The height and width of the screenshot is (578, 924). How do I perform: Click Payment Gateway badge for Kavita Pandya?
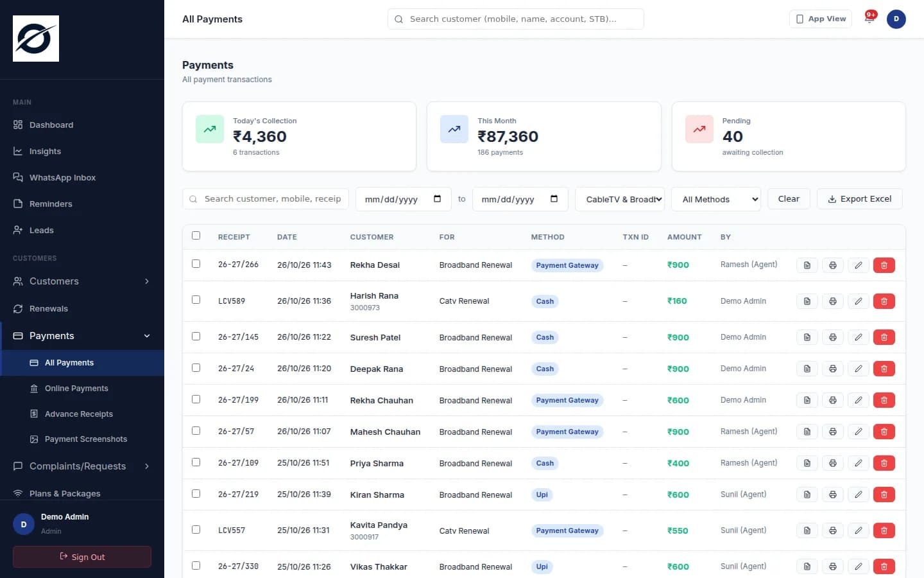point(567,530)
